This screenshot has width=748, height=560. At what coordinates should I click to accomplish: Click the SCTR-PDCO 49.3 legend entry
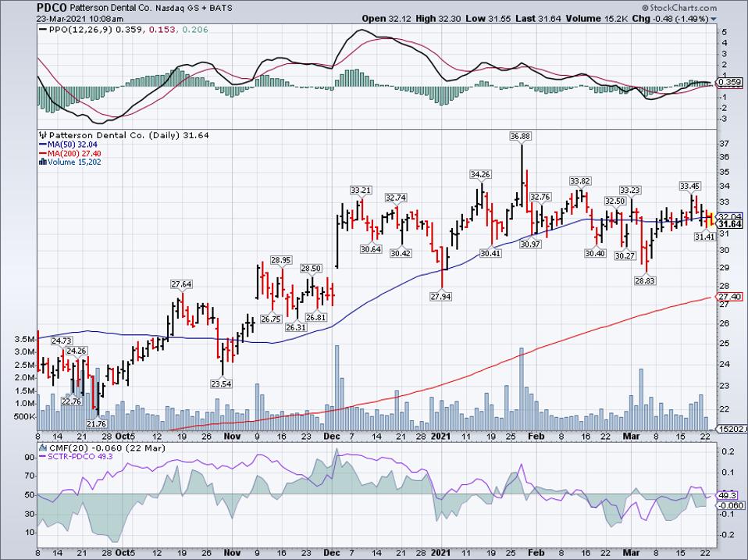coord(76,456)
